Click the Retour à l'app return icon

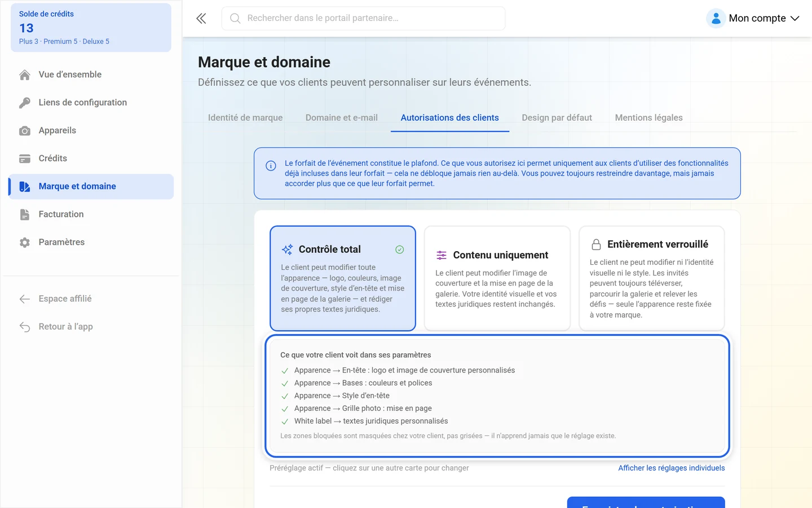tap(25, 327)
